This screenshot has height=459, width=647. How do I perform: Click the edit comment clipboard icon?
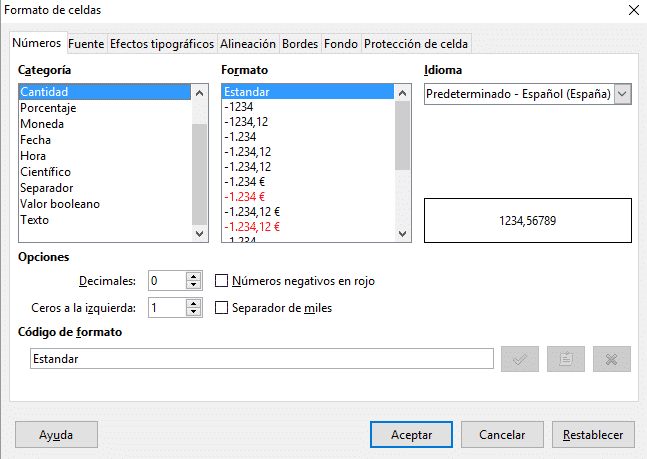coord(566,359)
